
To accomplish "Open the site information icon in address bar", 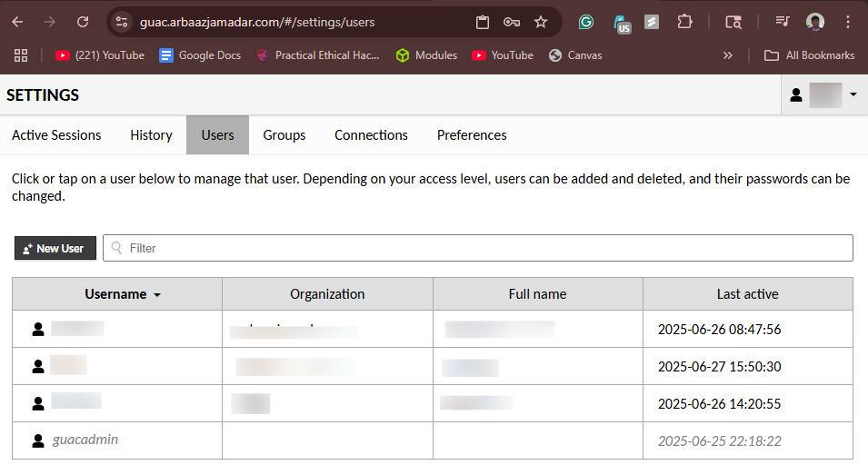I will tap(122, 22).
